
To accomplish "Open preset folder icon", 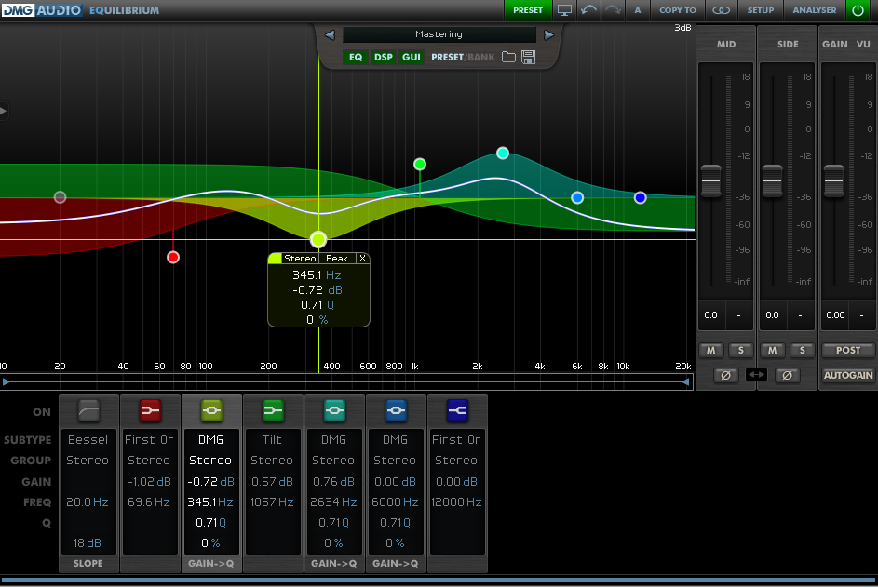I will point(508,58).
